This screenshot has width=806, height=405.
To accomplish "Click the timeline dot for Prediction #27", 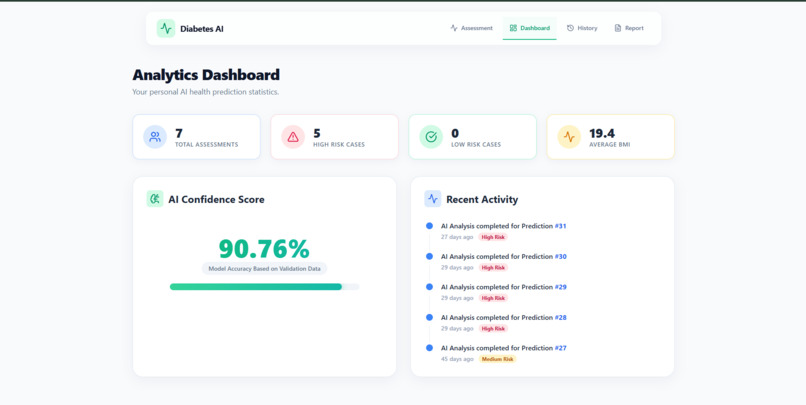I will [429, 348].
